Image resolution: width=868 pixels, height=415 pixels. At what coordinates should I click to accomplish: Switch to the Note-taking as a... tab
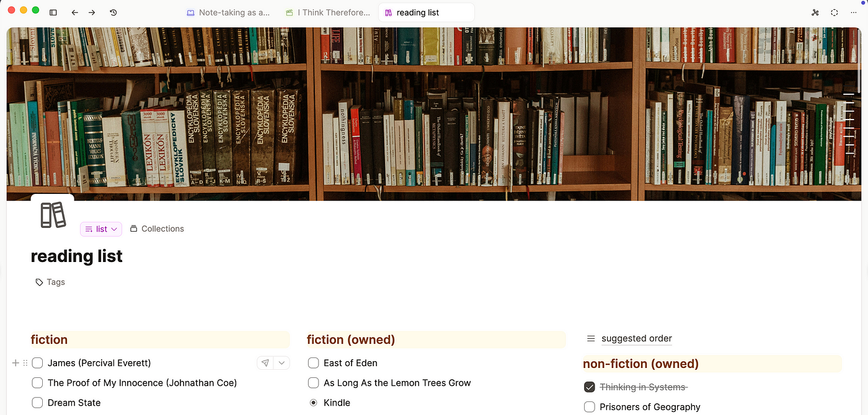[x=228, y=12]
